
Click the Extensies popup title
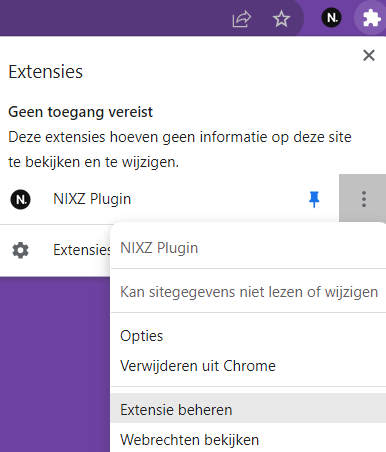(x=45, y=72)
